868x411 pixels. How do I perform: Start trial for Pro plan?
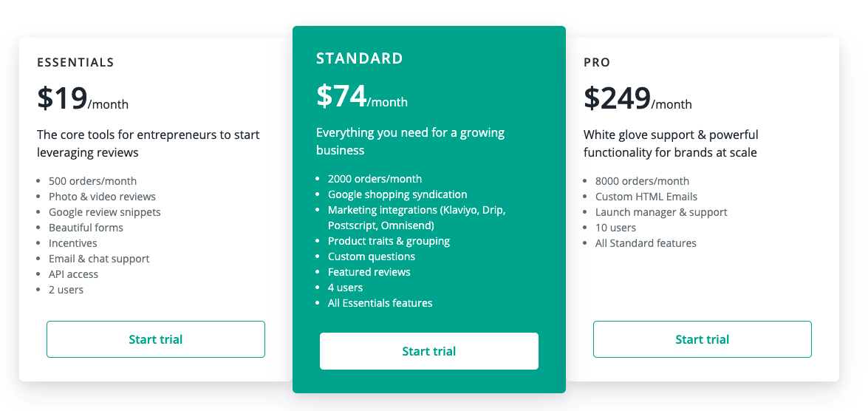[x=702, y=339]
